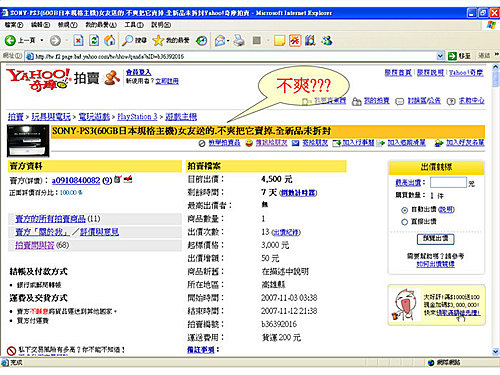Click the icon beside seller rating (9)
Viewport: 500px width, 375px height.
click(117, 180)
